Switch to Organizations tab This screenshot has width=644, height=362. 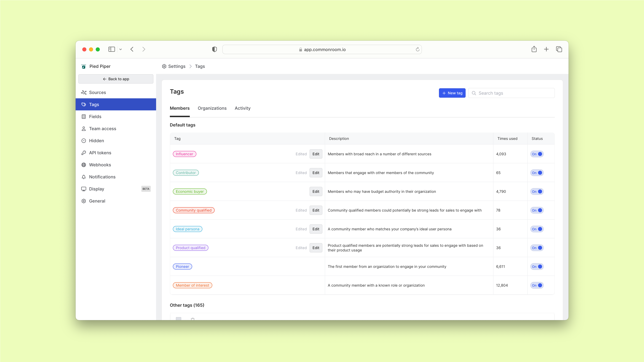point(212,108)
